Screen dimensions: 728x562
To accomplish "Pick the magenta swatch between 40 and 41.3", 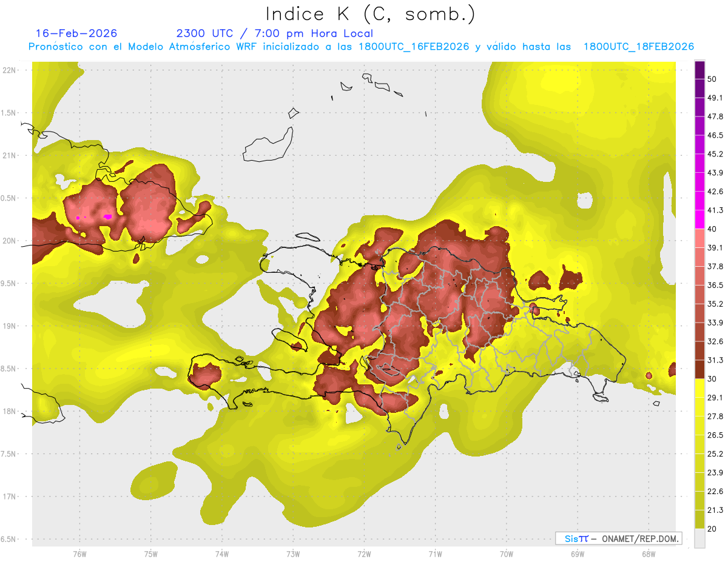I will (x=699, y=219).
